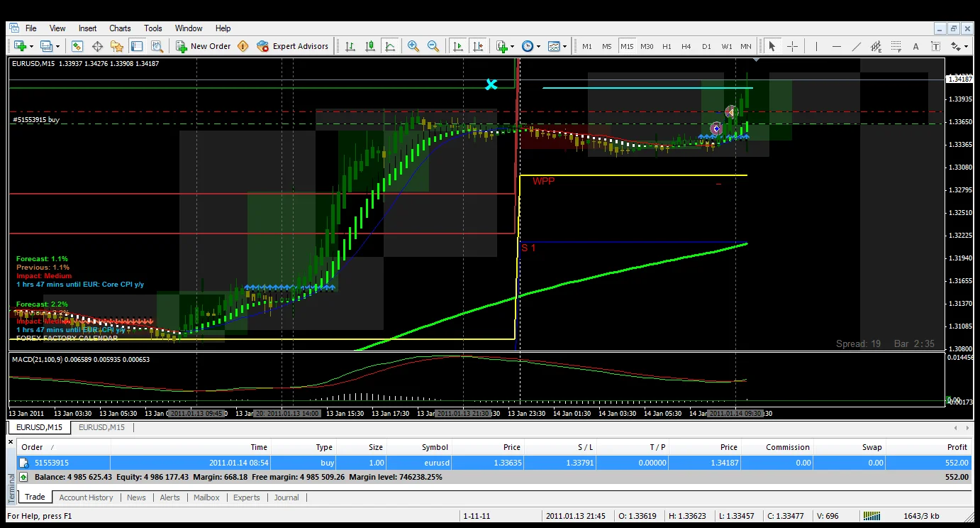Click the Zoom In magnifier icon
The width and height of the screenshot is (980, 528).
(413, 46)
